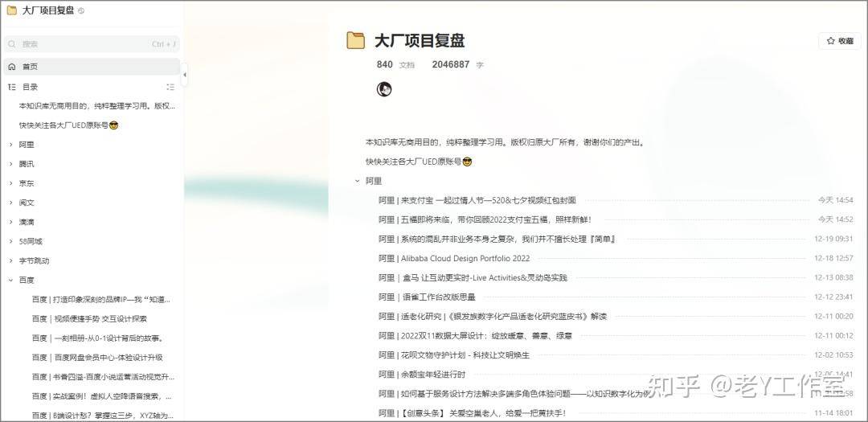Image resolution: width=868 pixels, height=422 pixels.
Task: Open 百度 | 视频便捷手势 交互设计探索
Action: pyautogui.click(x=89, y=319)
